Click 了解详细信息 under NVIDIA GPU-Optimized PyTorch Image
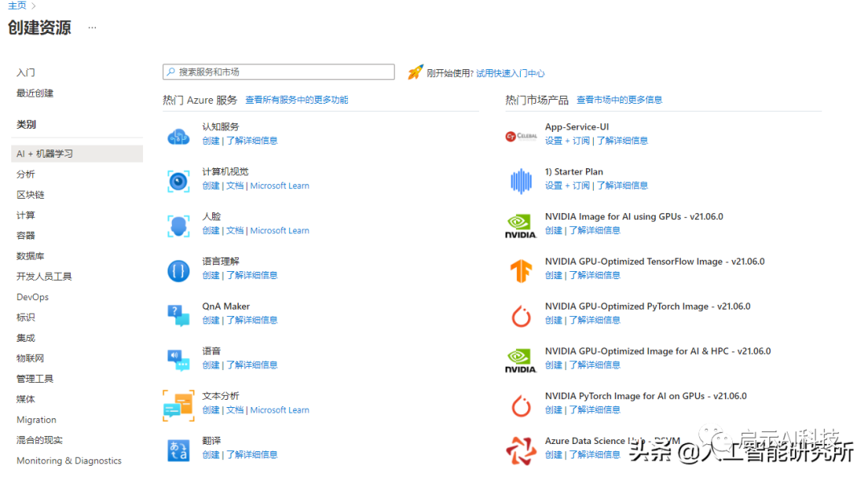The image size is (868, 477). pos(595,320)
